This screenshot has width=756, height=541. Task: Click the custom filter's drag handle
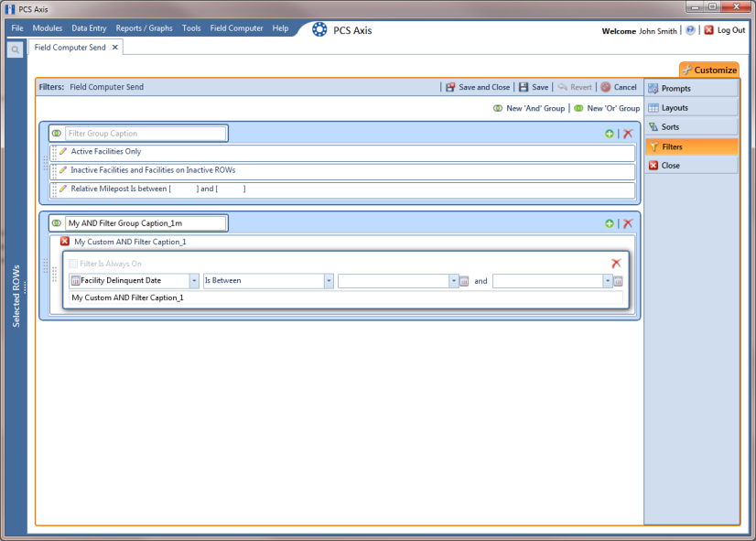[54, 274]
